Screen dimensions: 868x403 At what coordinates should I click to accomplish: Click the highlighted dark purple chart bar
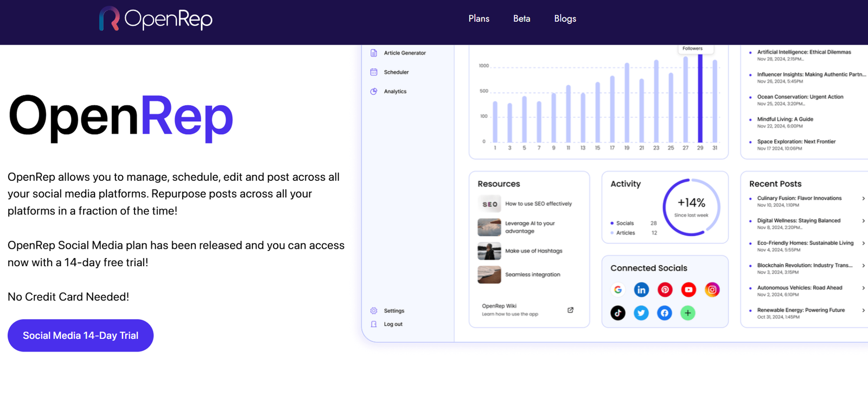pyautogui.click(x=700, y=99)
